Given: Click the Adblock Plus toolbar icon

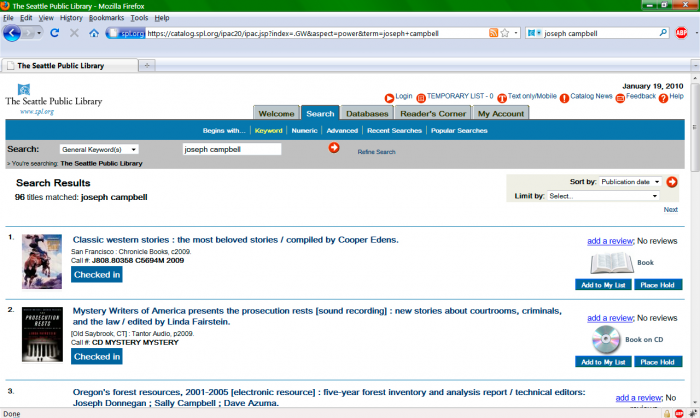Looking at the screenshot, I should click(x=681, y=33).
